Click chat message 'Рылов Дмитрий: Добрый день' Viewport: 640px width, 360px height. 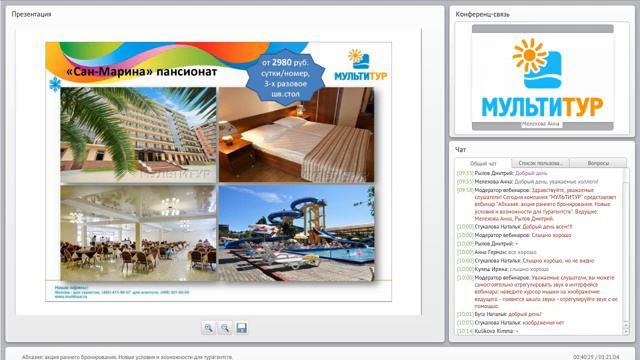click(502, 173)
